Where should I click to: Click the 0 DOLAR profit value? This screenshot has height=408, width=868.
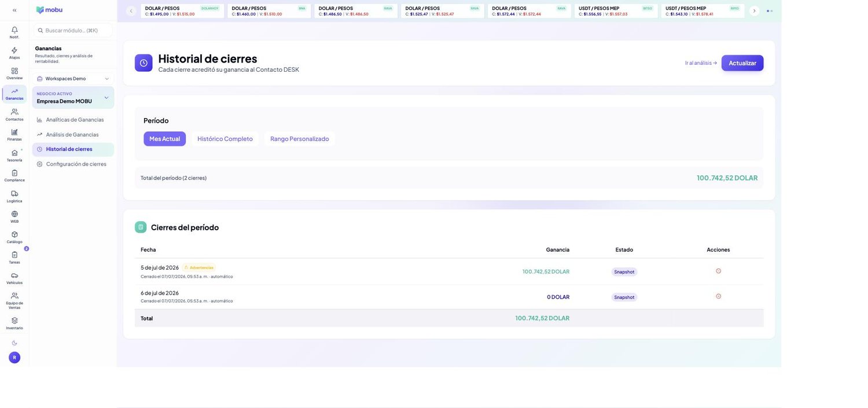558,297
